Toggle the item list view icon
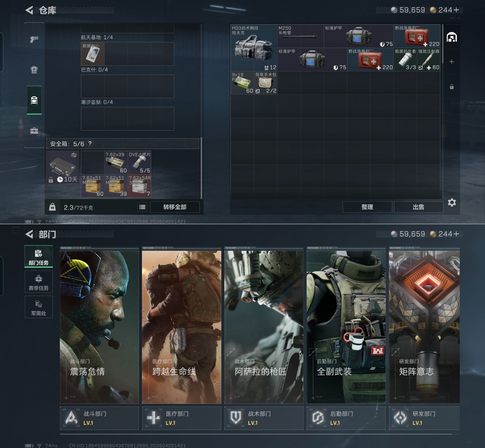Screen dimensions: 485x448 pyautogui.click(x=142, y=207)
